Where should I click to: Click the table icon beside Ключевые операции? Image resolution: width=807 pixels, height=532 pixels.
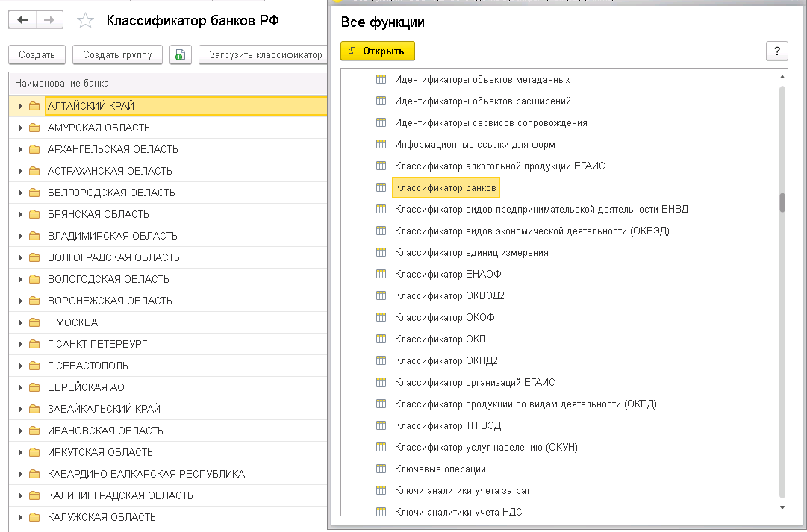pos(381,469)
